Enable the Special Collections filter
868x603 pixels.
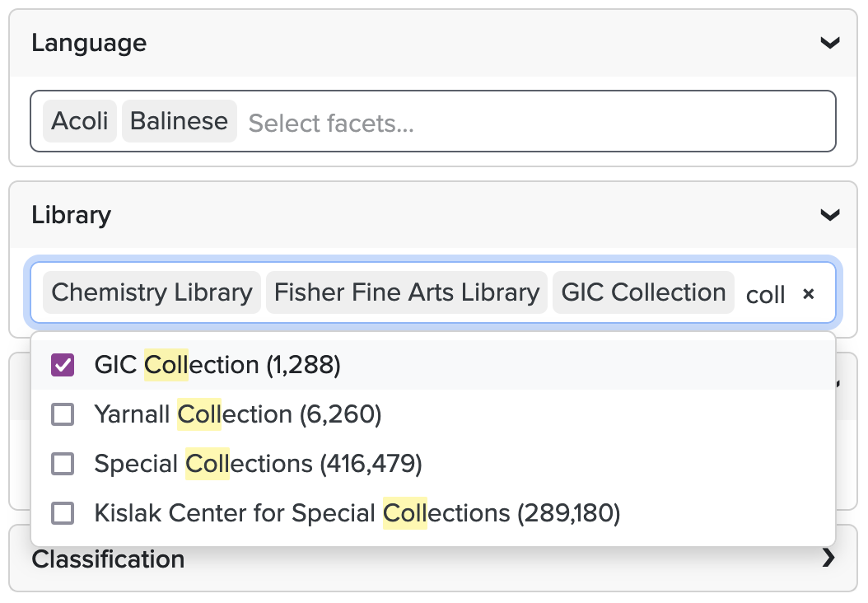coord(63,464)
